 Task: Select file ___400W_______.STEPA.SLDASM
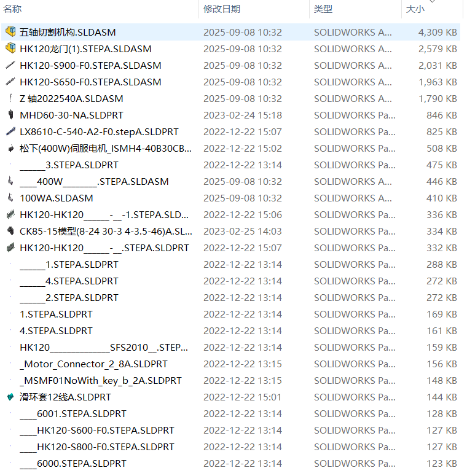(x=94, y=182)
